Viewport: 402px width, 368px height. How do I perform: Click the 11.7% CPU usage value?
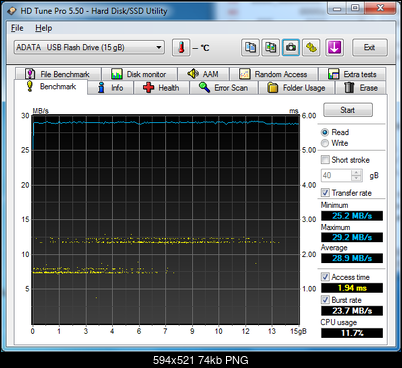click(352, 333)
